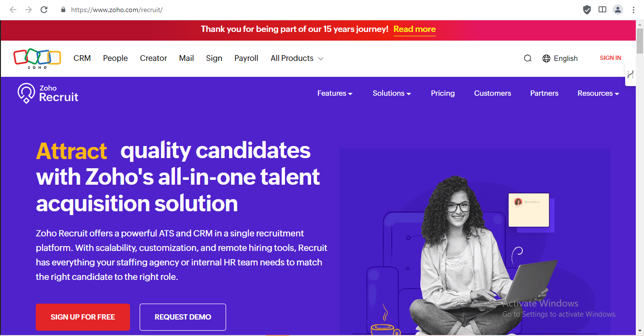
Task: Follow the Read more link in banner
Action: [415, 29]
